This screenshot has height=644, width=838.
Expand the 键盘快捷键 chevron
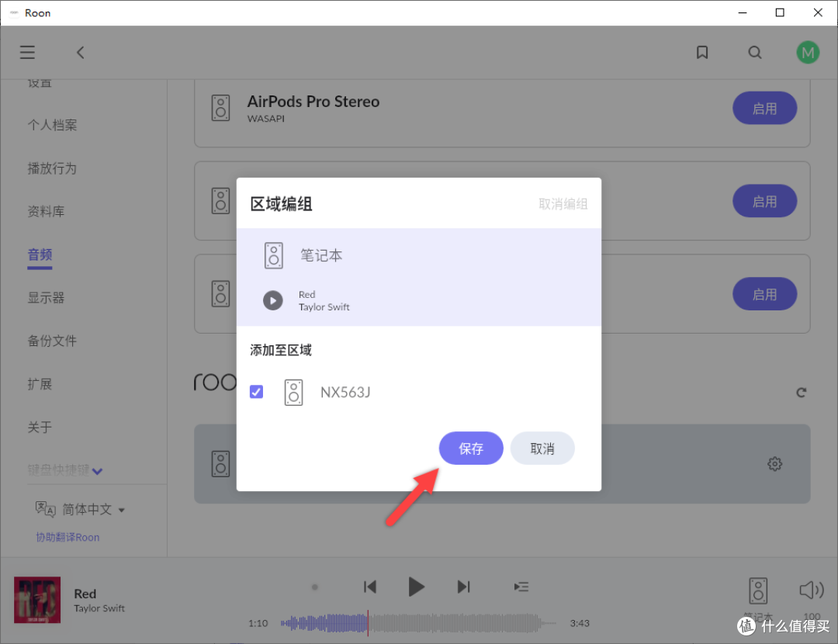(x=97, y=470)
